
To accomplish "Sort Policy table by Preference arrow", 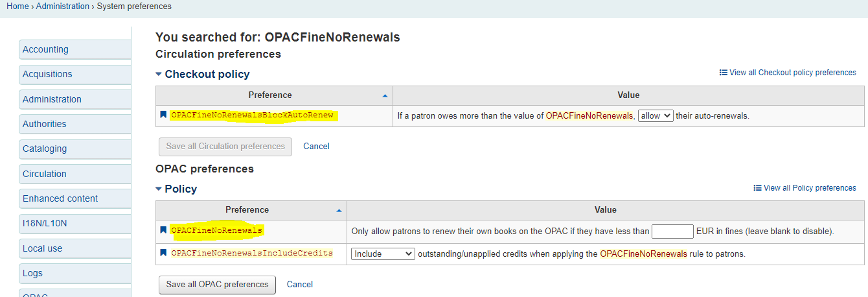I will 339,211.
